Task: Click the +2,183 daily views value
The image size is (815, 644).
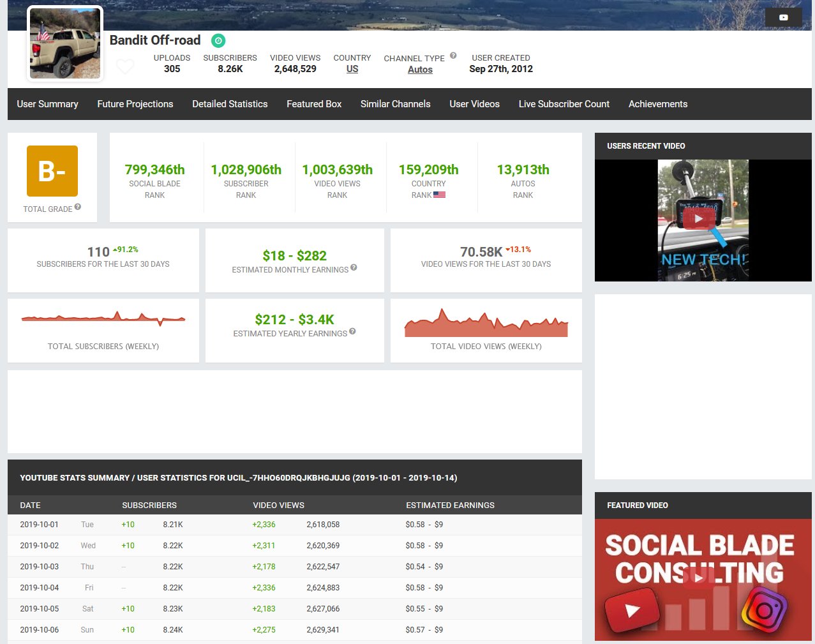Action: coord(264,609)
